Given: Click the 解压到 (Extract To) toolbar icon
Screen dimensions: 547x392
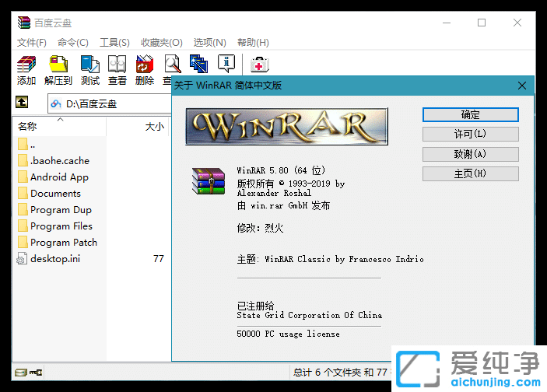Looking at the screenshot, I should pos(58,65).
